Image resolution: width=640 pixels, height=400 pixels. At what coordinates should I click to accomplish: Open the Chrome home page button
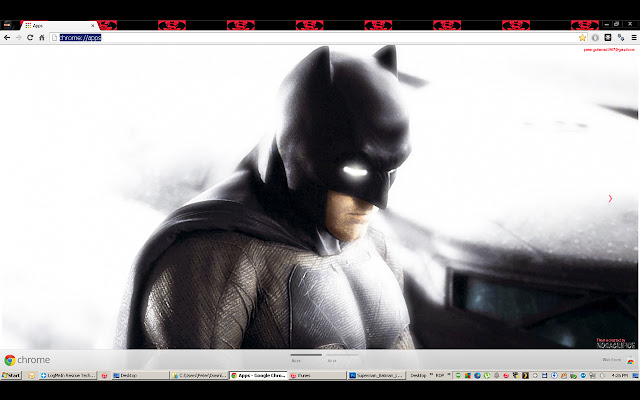tap(42, 38)
